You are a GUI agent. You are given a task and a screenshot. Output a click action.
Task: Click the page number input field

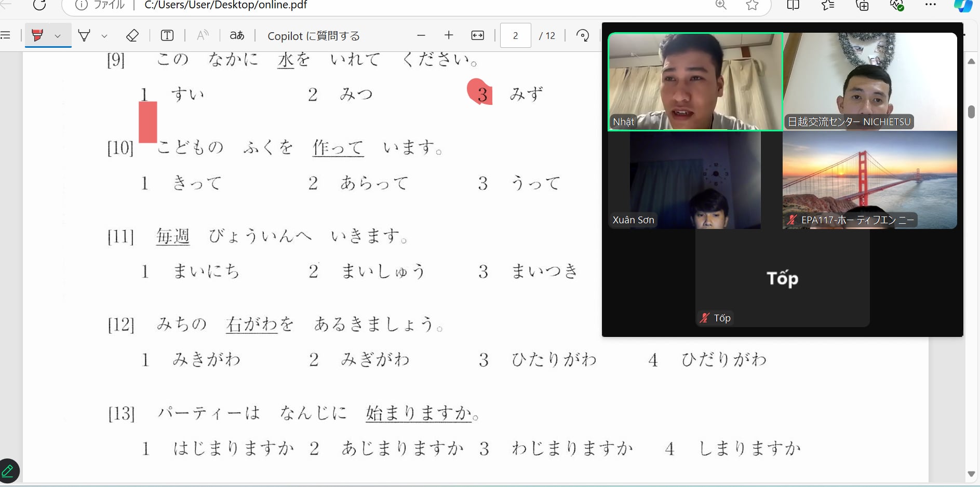[515, 35]
